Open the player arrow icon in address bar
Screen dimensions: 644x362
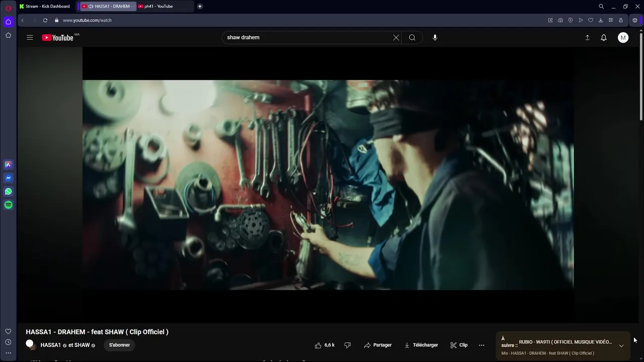coord(581,20)
